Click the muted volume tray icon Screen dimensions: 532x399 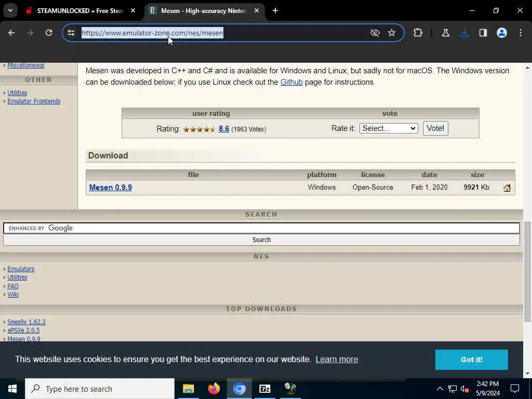[x=464, y=389]
